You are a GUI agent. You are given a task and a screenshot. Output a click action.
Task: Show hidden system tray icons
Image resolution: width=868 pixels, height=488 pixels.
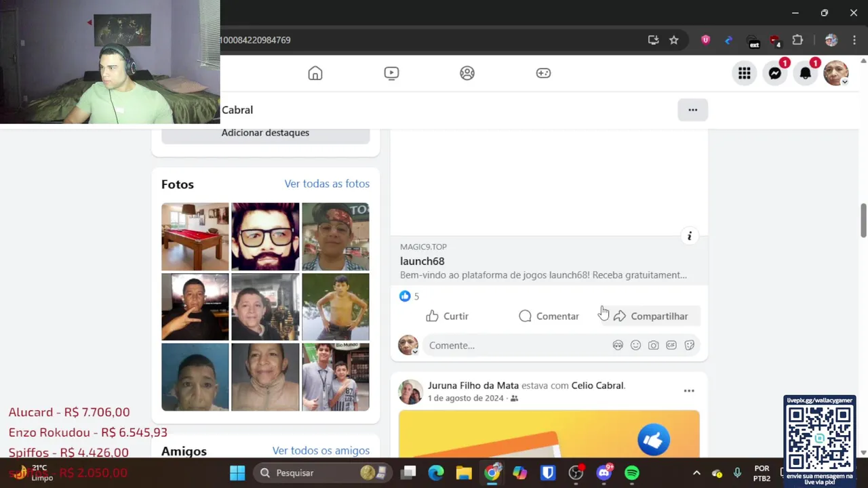(x=696, y=472)
